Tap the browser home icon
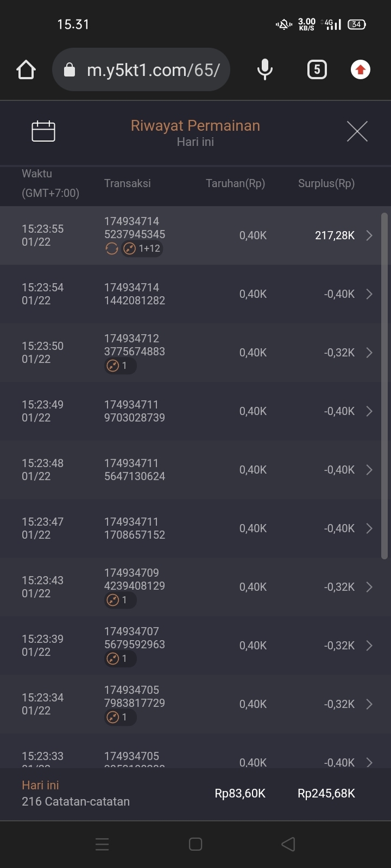391x868 pixels. pos(26,70)
